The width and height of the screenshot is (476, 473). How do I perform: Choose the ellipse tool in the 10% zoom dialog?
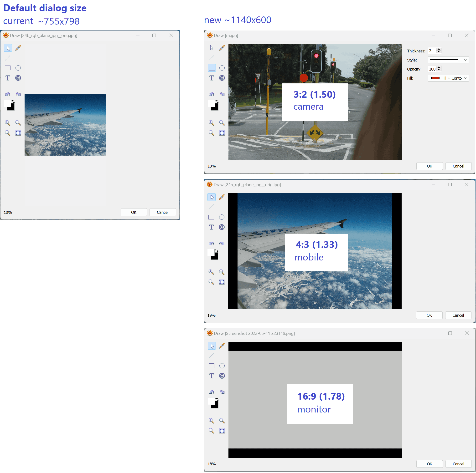(x=18, y=68)
